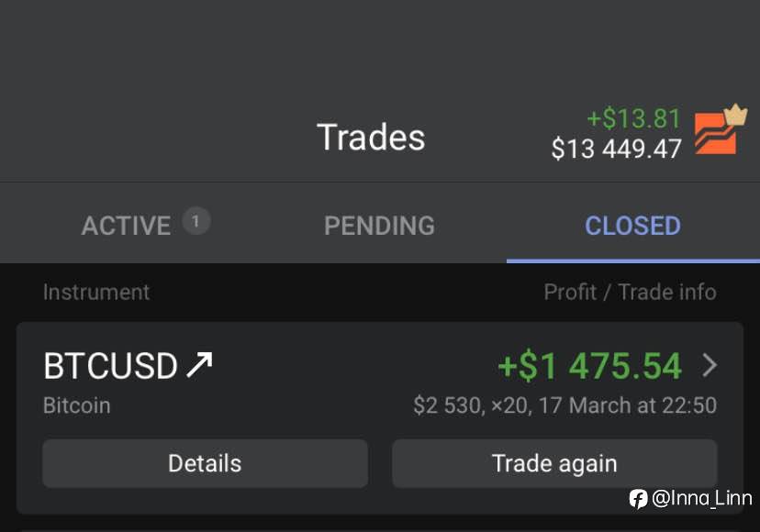Click the +$1 475.54 trade profit amount

click(x=589, y=366)
